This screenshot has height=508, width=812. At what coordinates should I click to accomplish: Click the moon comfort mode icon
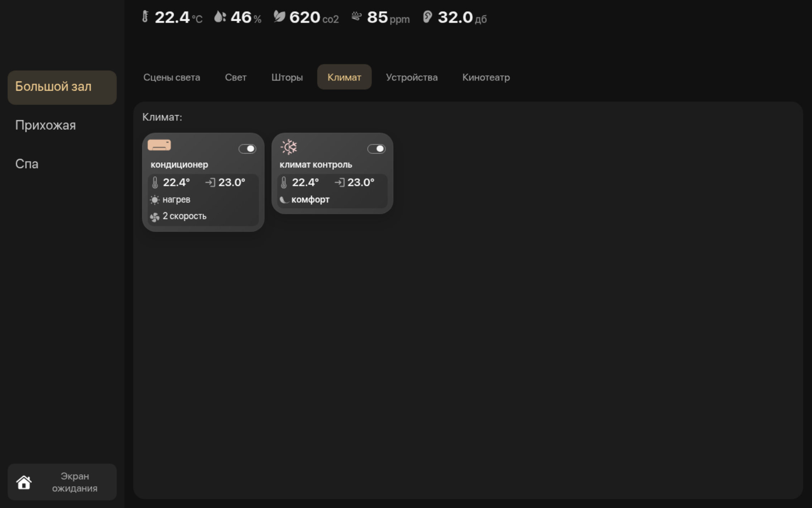click(x=284, y=200)
